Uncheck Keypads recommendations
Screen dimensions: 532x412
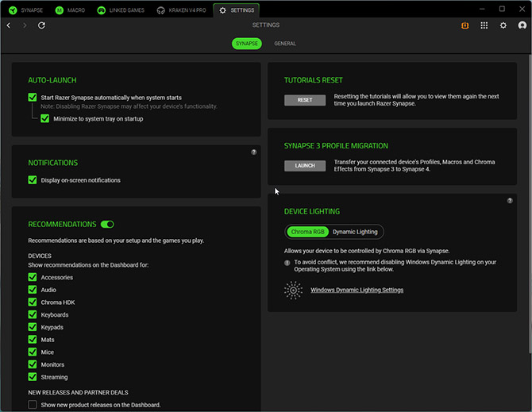(33, 327)
